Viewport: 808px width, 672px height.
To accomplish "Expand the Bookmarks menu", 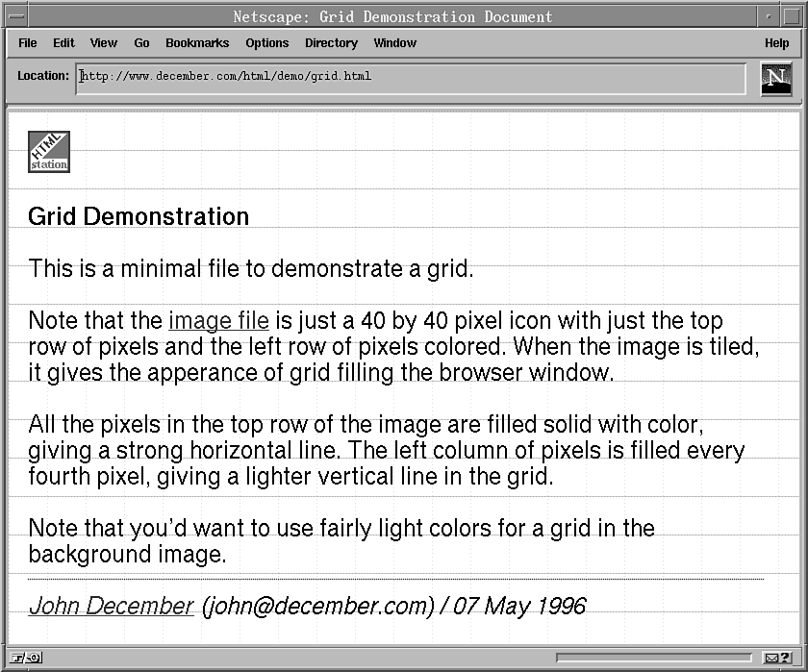I will 197,43.
